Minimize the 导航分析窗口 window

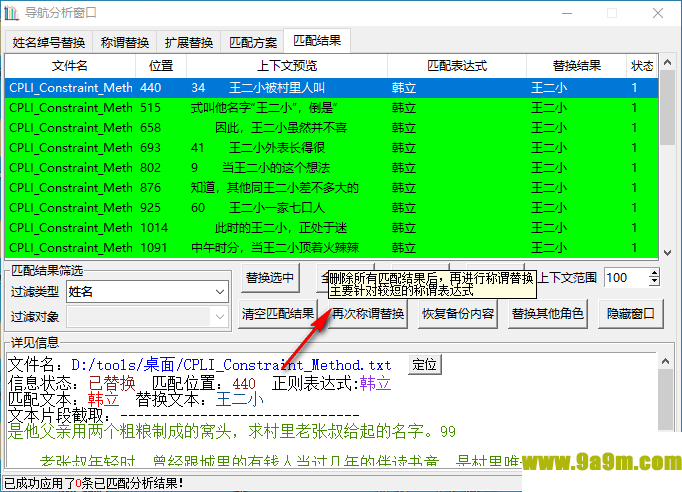[567, 13]
